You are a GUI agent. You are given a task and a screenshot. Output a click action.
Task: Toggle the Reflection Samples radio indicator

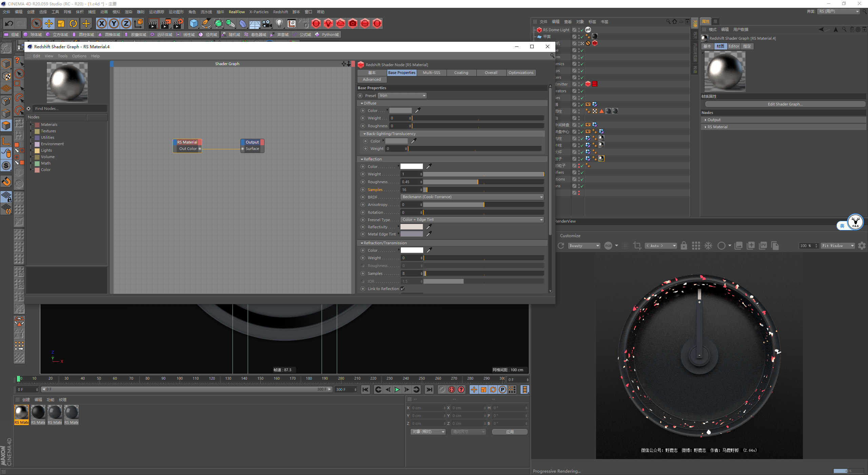[363, 190]
